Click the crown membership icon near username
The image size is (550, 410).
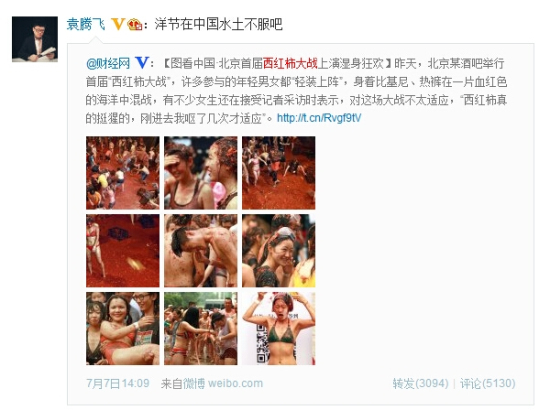click(135, 25)
